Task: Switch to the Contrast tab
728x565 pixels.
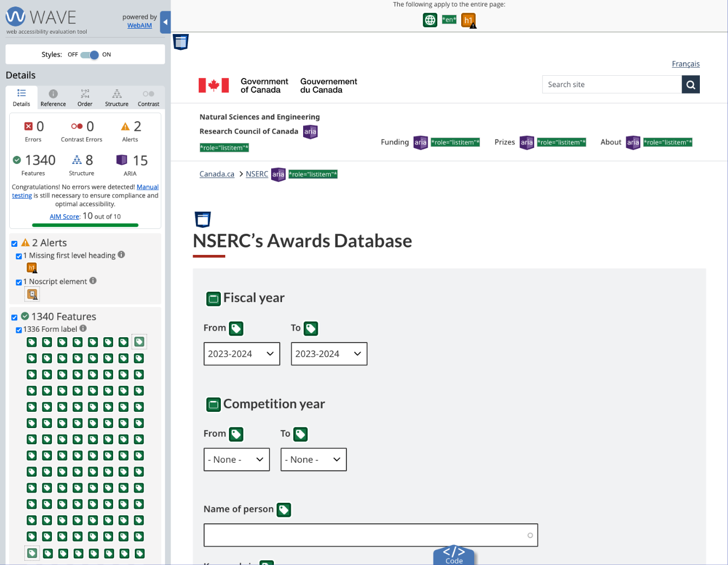Action: [x=148, y=98]
